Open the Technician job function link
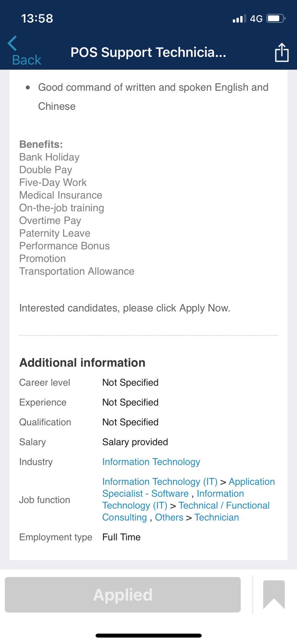This screenshot has width=297, height=644. (x=217, y=517)
